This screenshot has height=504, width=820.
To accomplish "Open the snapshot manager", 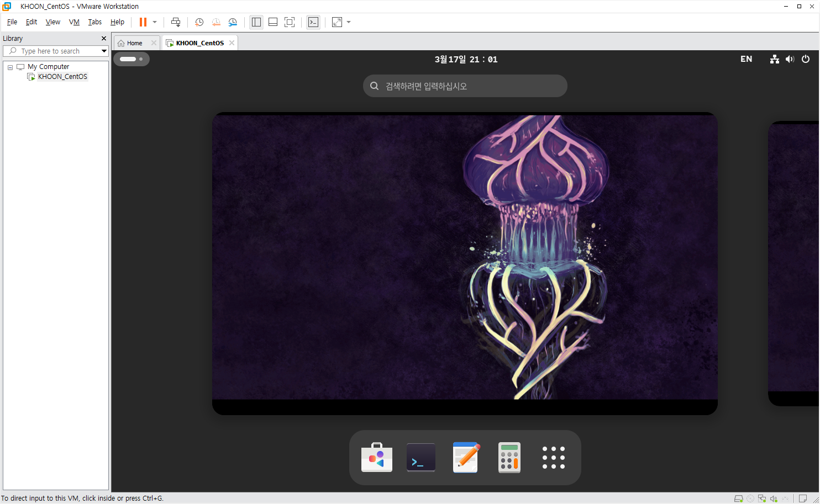I will (x=233, y=22).
